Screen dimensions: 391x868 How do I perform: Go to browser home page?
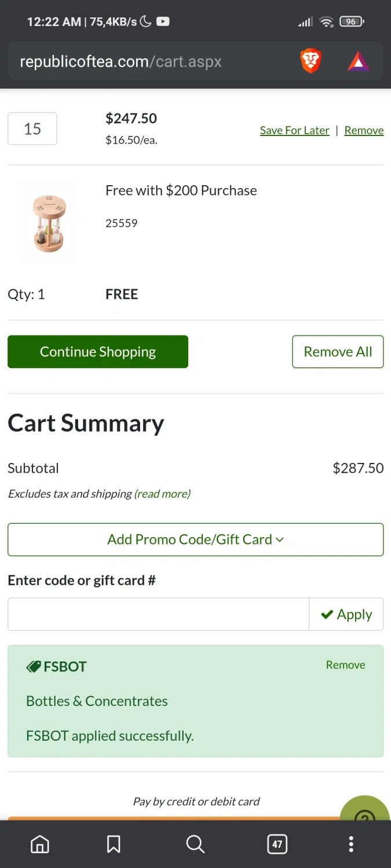(x=40, y=844)
